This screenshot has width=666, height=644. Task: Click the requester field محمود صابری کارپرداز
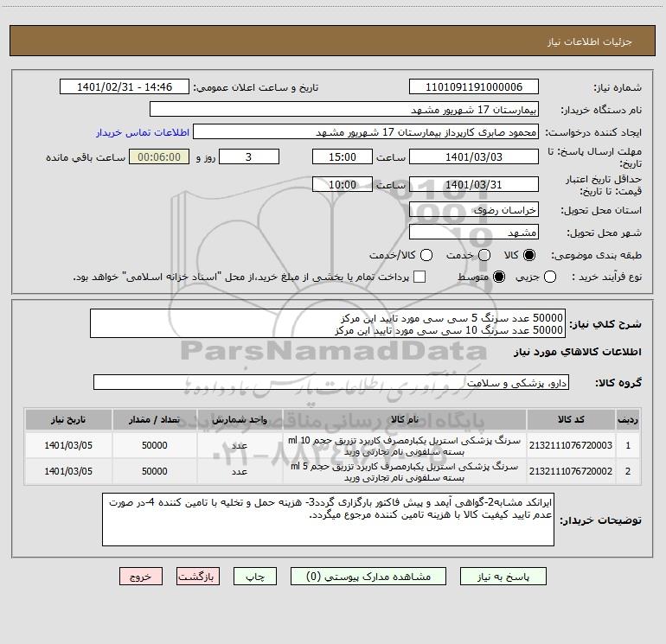[366, 132]
